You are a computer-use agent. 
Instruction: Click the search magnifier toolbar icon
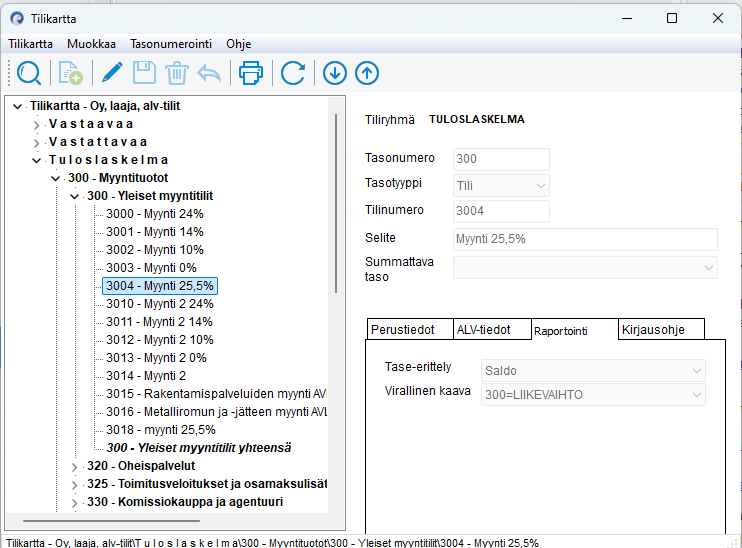29,73
